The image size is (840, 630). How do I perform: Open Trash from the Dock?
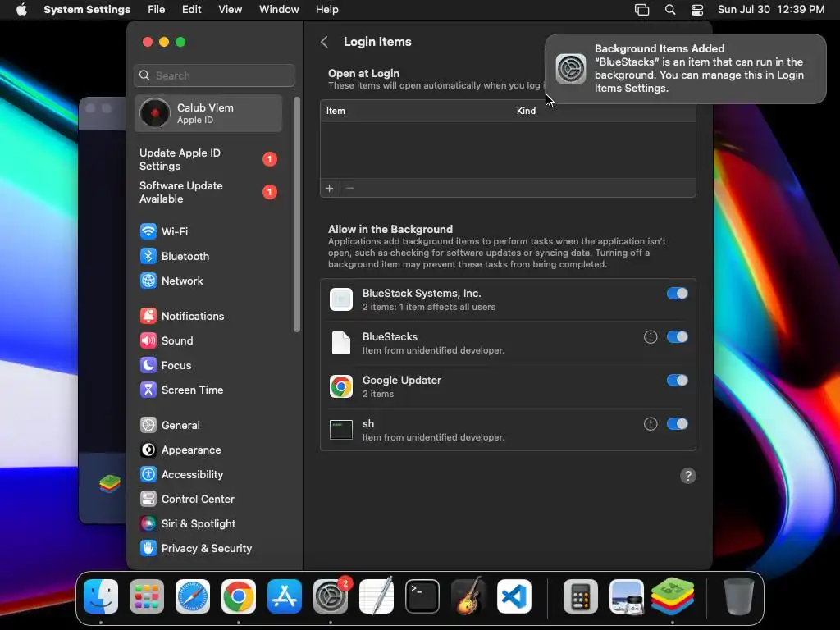point(739,596)
